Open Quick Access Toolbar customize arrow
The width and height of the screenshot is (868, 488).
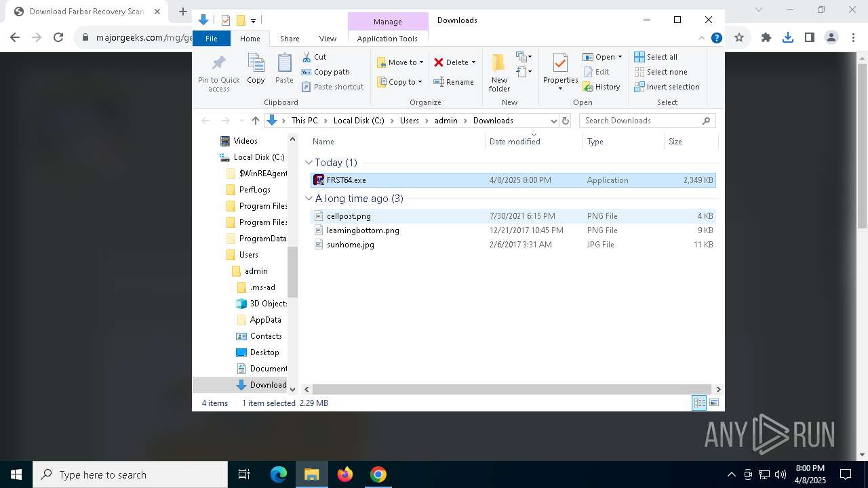253,20
